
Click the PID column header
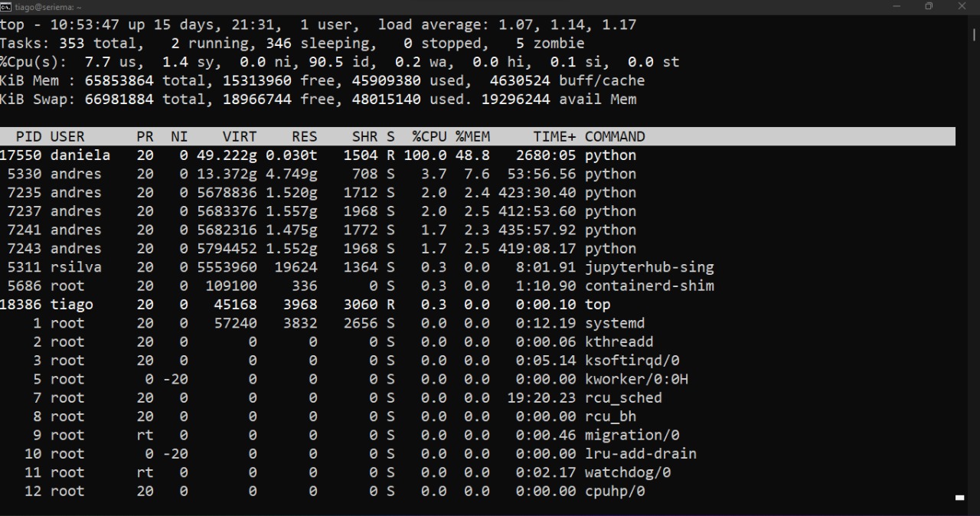pyautogui.click(x=29, y=137)
